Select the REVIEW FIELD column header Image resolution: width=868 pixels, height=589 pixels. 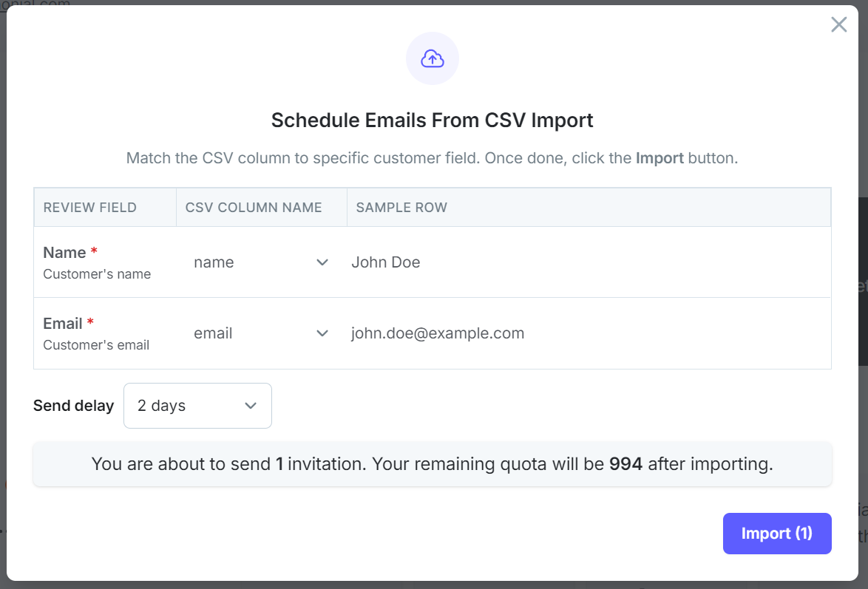[x=89, y=208]
